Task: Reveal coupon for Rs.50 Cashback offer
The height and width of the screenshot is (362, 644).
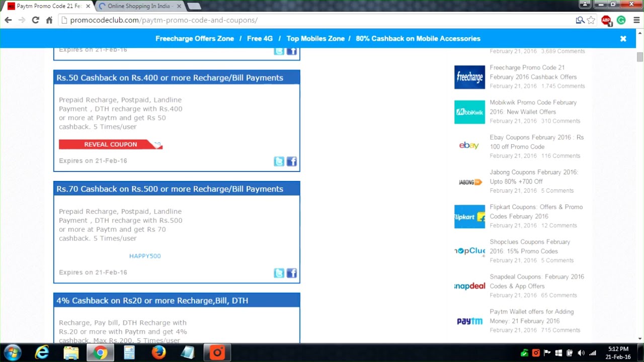Action: pyautogui.click(x=111, y=144)
